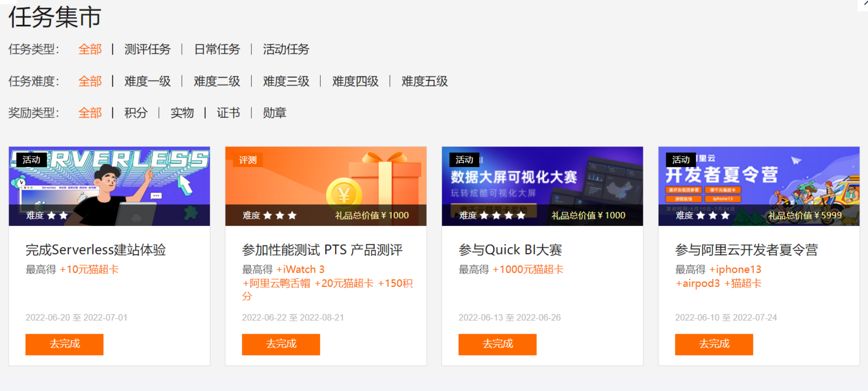Click date range 2022-06-13 至 2022-06-26
This screenshot has width=868, height=391.
tap(510, 317)
